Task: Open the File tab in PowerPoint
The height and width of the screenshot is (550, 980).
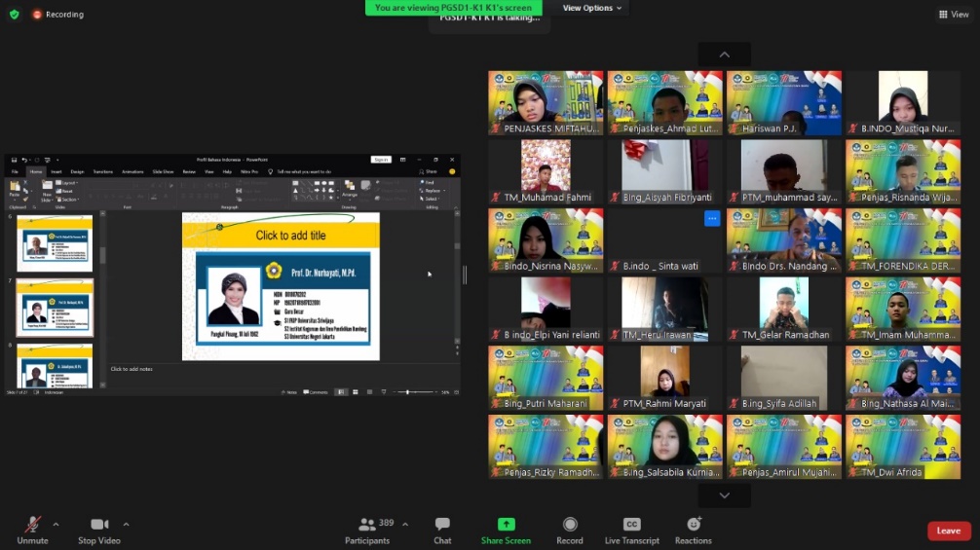Action: (15, 171)
